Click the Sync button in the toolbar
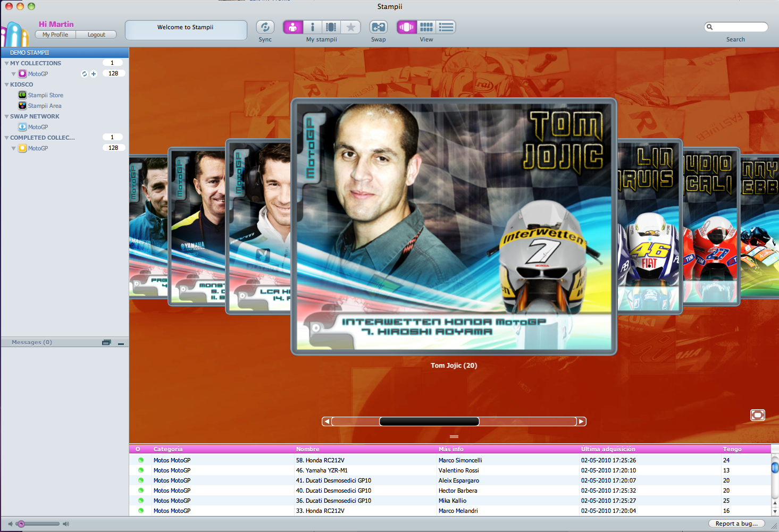This screenshot has height=532, width=779. click(265, 27)
